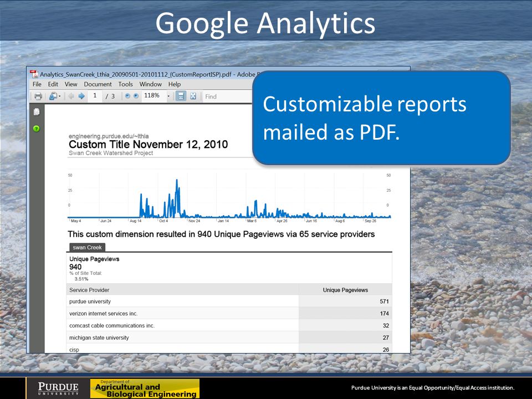Click the Print icon in Adobe Reader toolbar
Screen dimensions: 532x399
point(38,96)
